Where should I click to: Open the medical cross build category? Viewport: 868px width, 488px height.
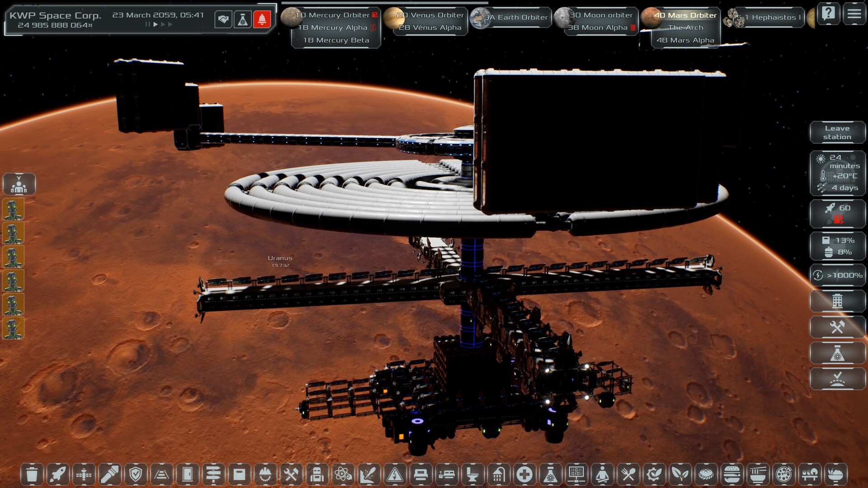tap(524, 474)
